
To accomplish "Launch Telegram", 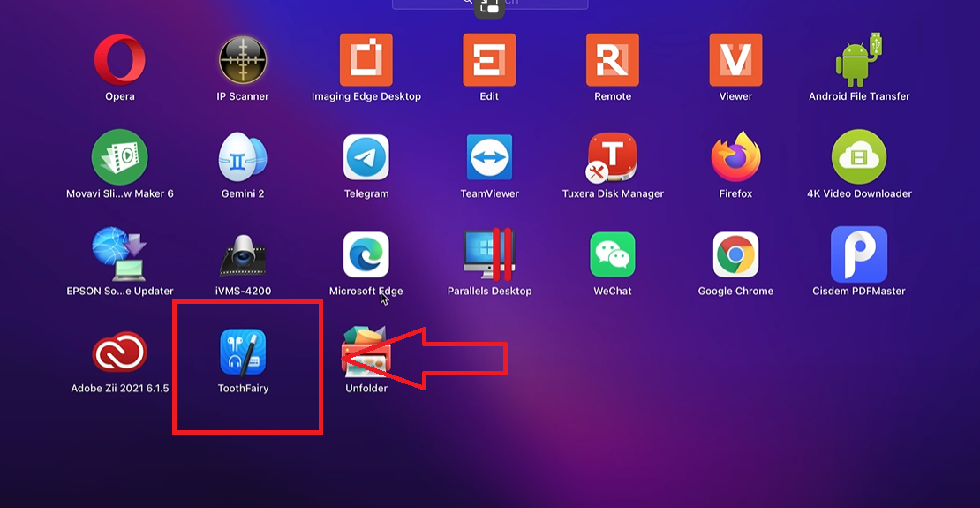I will click(366, 157).
